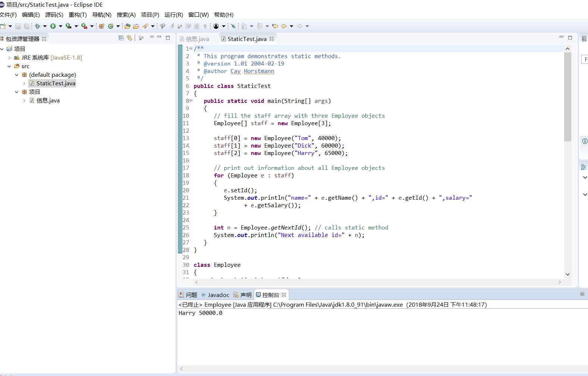Click the New Java Class icon
Image resolution: width=588 pixels, height=376 pixels.
[111, 26]
